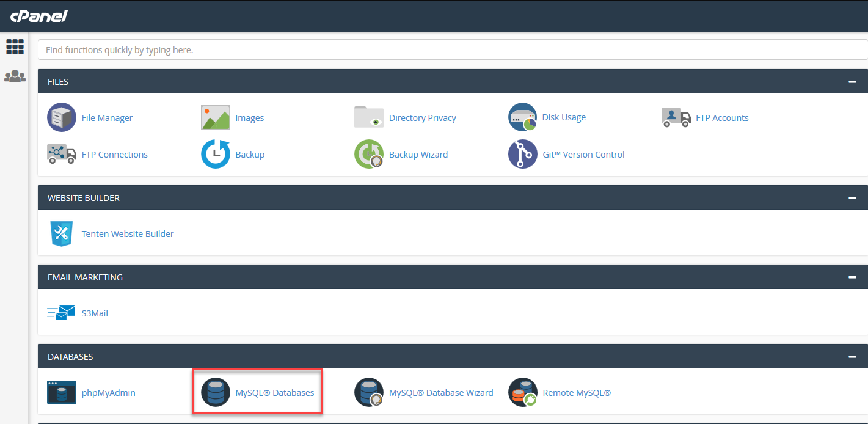Open the Backup Wizard link
868x424 pixels.
(418, 155)
